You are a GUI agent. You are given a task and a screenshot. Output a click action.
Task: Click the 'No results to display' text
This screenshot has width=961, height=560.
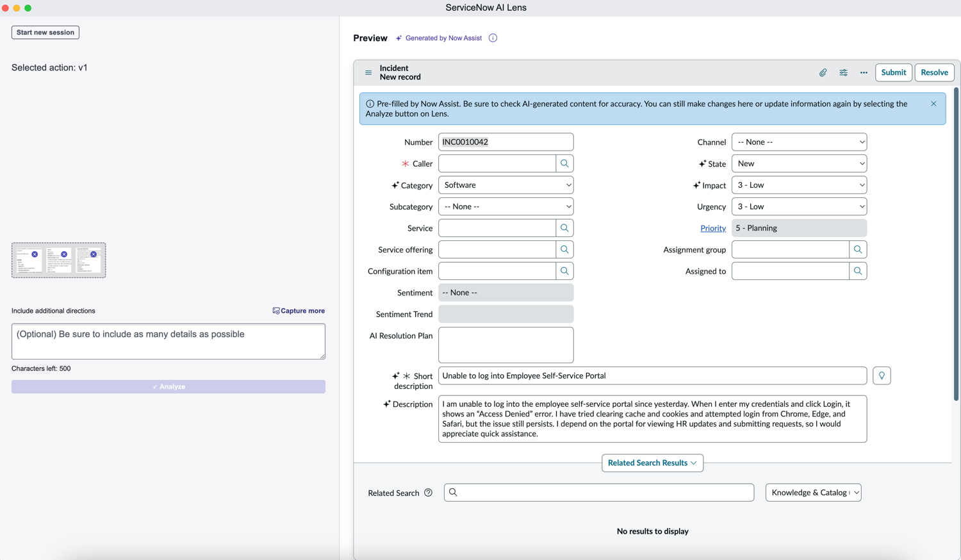[652, 531]
